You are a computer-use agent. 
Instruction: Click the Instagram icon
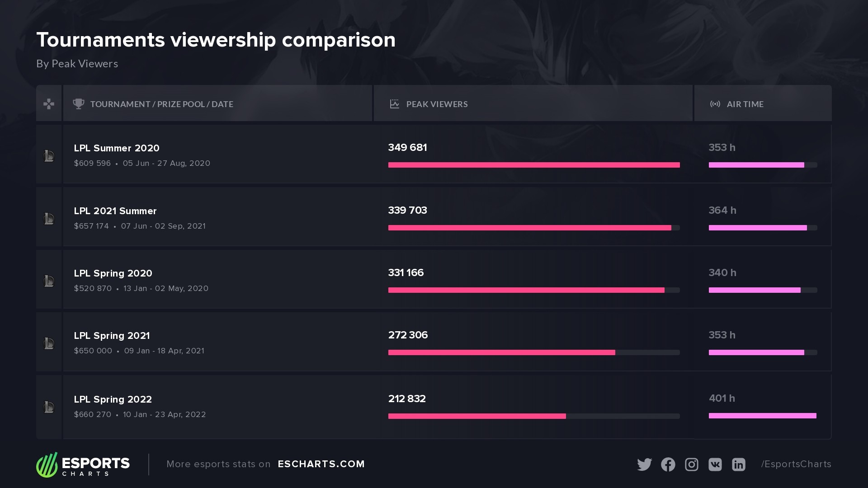(692, 465)
